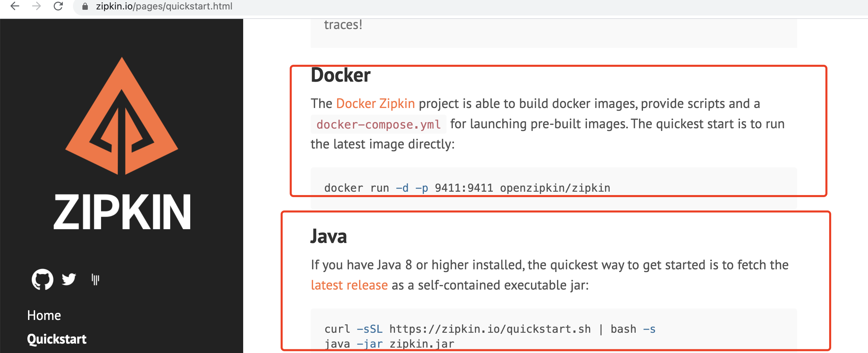Focus the address bar URL
The height and width of the screenshot is (353, 868).
(x=164, y=6)
